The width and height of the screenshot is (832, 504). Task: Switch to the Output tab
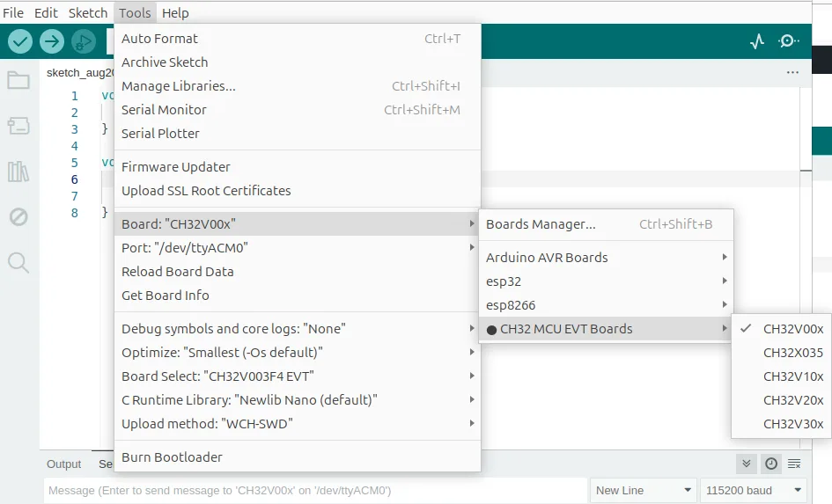pos(63,464)
